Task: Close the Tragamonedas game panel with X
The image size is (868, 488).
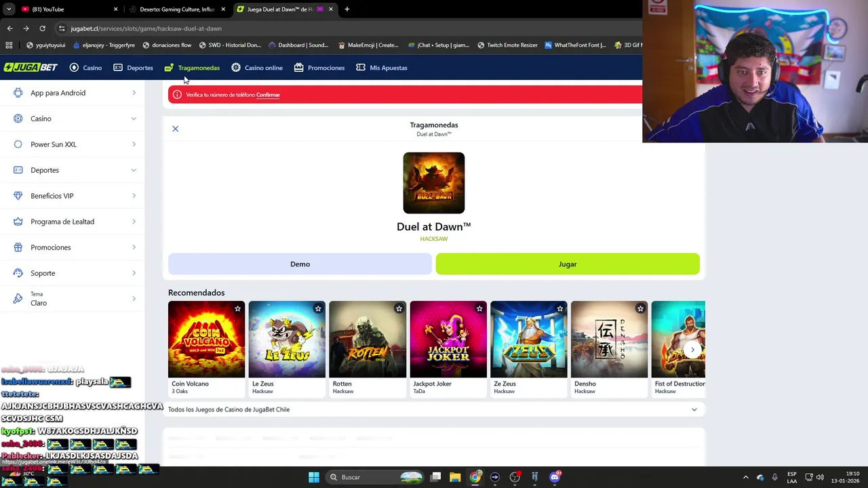Action: click(175, 129)
